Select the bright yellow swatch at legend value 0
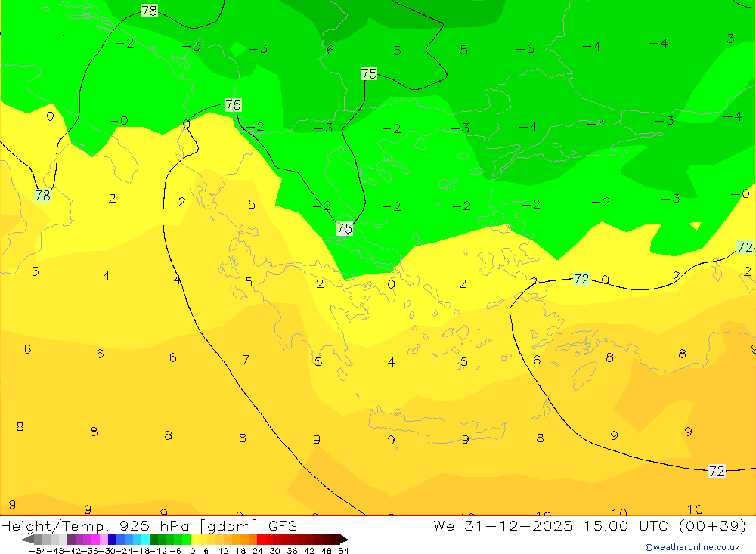Image resolution: width=756 pixels, height=554 pixels. click(x=194, y=539)
